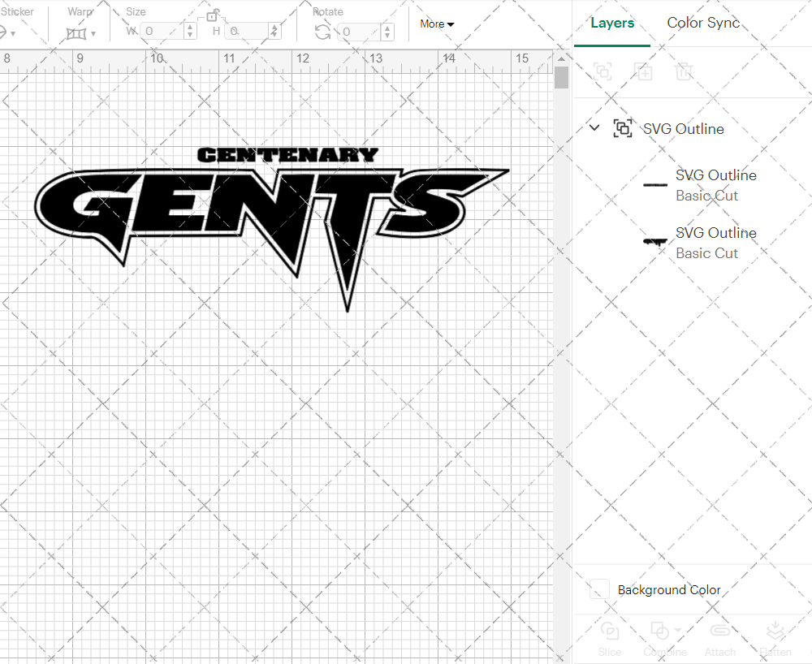Open the More dropdown

click(436, 24)
